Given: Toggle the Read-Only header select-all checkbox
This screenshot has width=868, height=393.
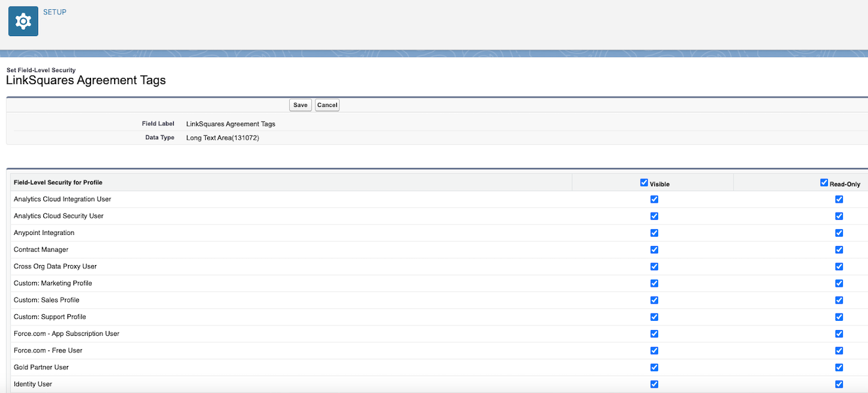Looking at the screenshot, I should pyautogui.click(x=824, y=183).
